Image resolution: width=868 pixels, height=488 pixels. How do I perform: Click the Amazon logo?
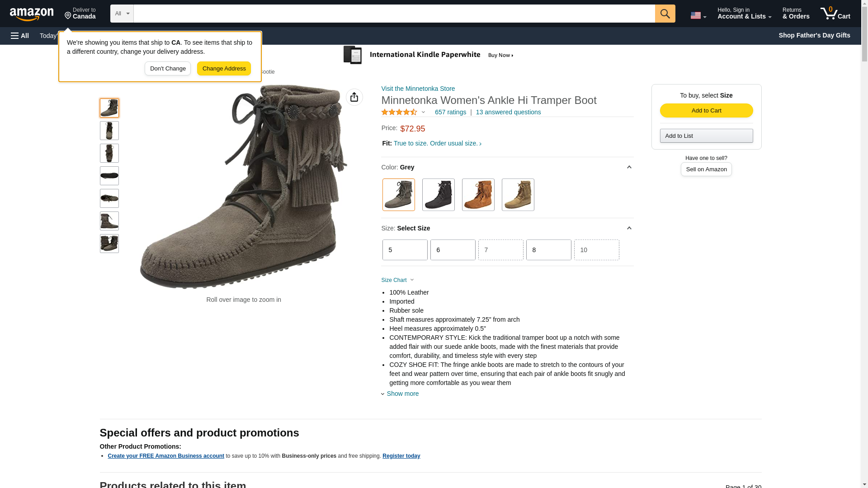pyautogui.click(x=32, y=14)
